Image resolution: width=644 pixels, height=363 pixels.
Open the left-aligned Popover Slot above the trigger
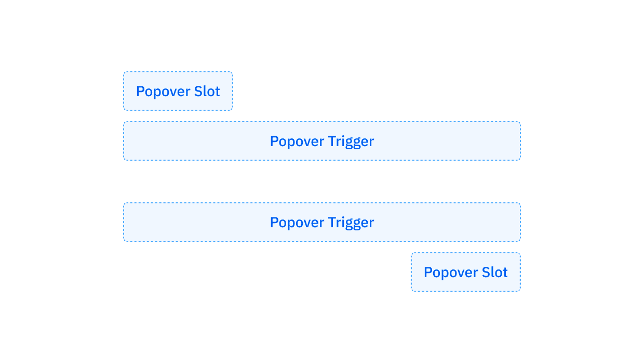click(178, 91)
